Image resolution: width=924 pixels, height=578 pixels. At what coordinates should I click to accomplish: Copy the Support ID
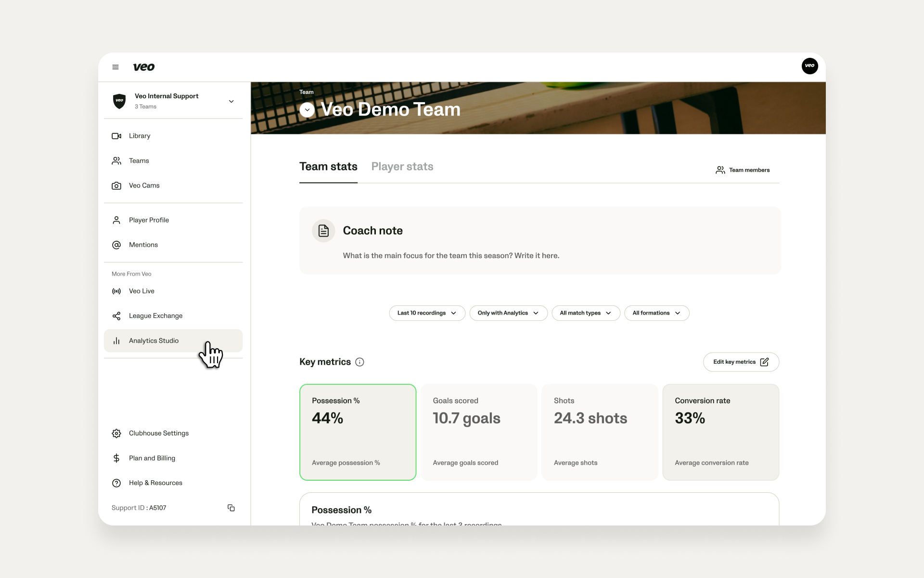tap(231, 508)
